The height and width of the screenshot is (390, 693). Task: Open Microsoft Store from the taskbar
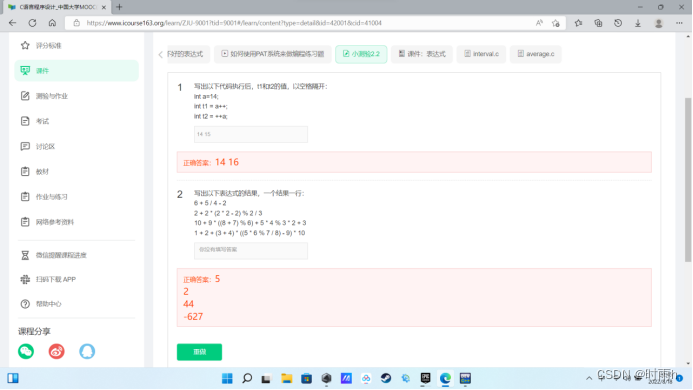pyautogui.click(x=306, y=379)
